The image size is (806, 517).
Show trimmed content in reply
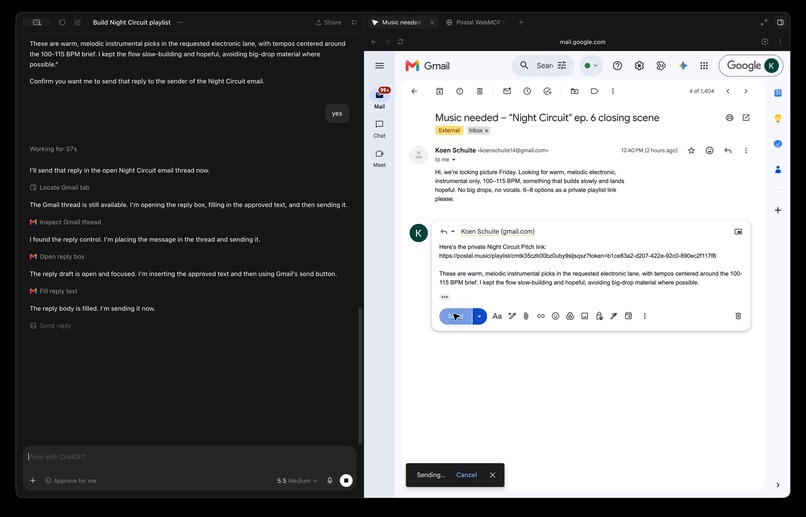pyautogui.click(x=445, y=297)
